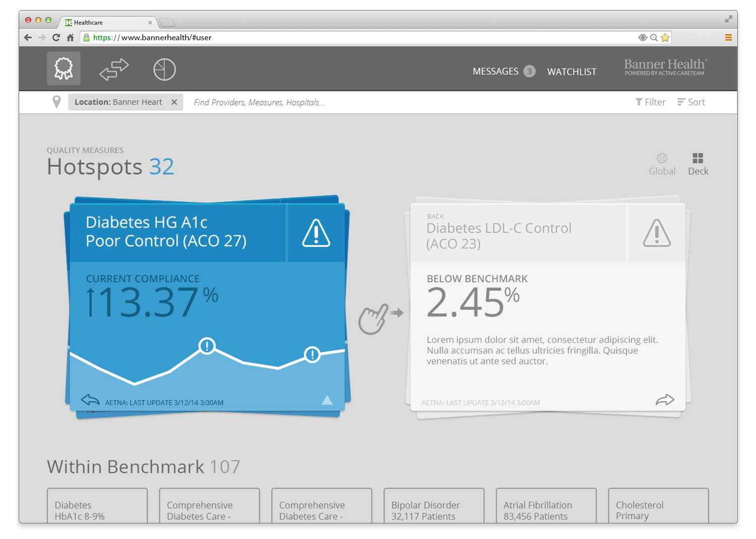Click the Within Benchmark 107 heading
The image size is (756, 539).
click(x=144, y=466)
